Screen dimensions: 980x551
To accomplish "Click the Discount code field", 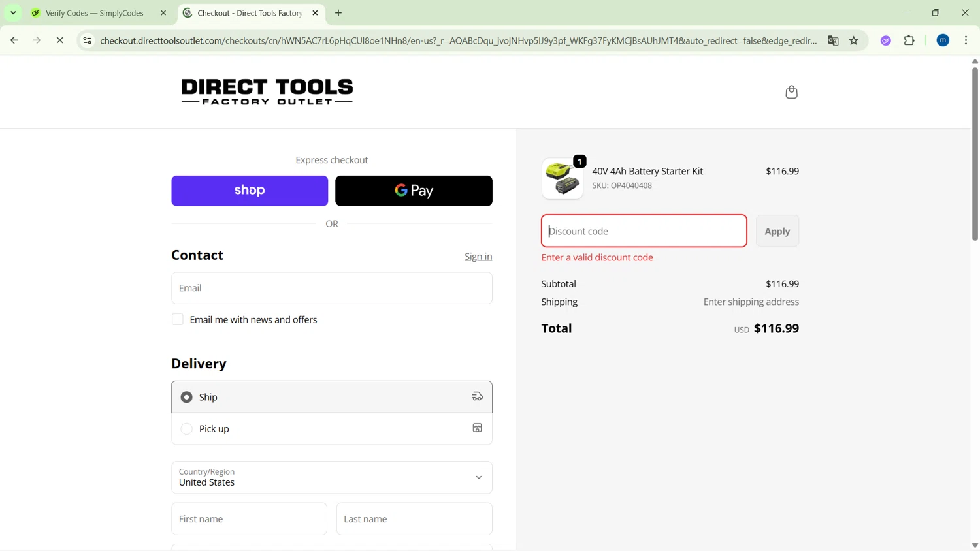I will tap(644, 231).
